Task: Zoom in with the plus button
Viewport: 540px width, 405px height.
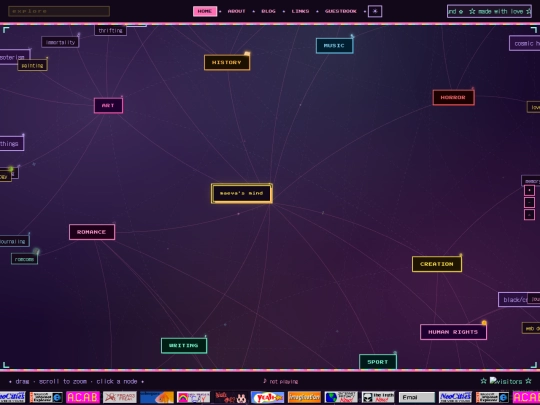Action: 529,190
